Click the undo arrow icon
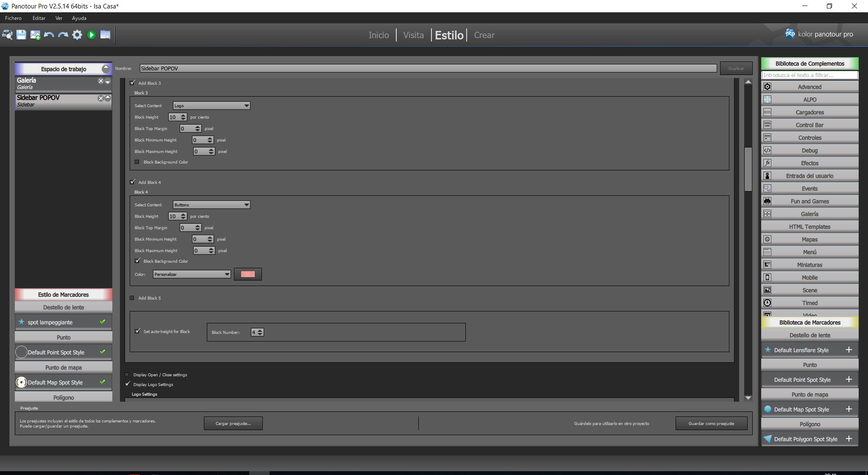 (49, 35)
